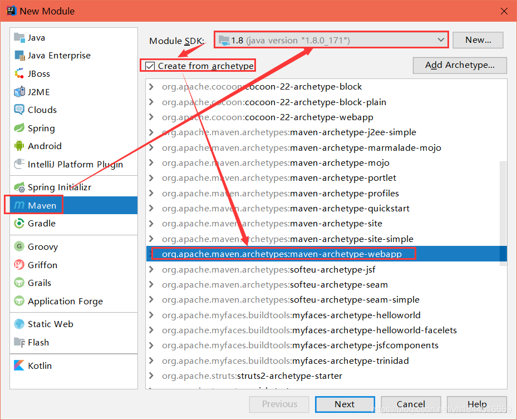Click the IntelliJ Platform Plugin icon
The width and height of the screenshot is (517, 420).
point(19,164)
